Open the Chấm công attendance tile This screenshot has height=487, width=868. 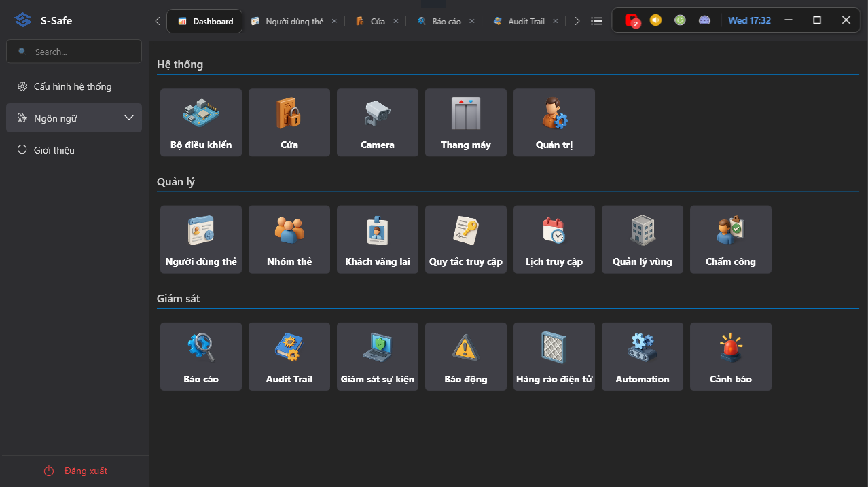pos(731,240)
